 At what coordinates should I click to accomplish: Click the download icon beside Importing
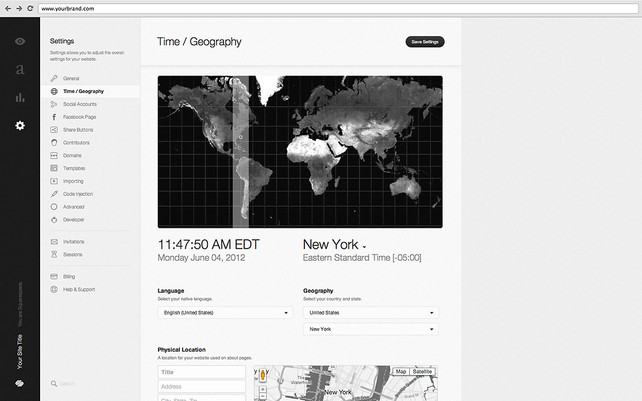pyautogui.click(x=54, y=181)
